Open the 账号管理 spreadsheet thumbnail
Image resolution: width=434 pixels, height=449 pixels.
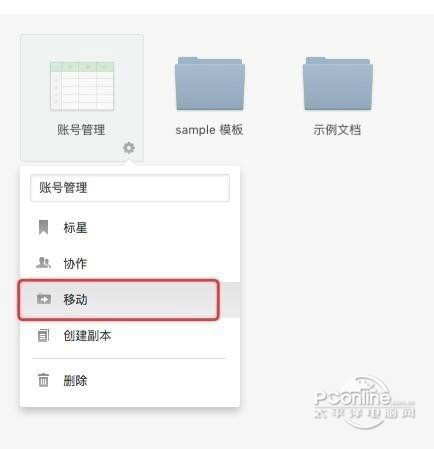coord(82,86)
